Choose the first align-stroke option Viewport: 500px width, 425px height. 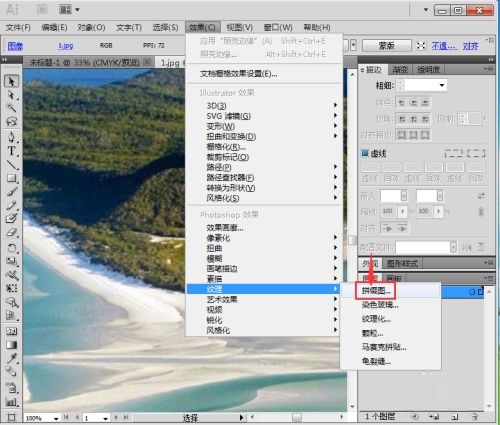(x=402, y=135)
